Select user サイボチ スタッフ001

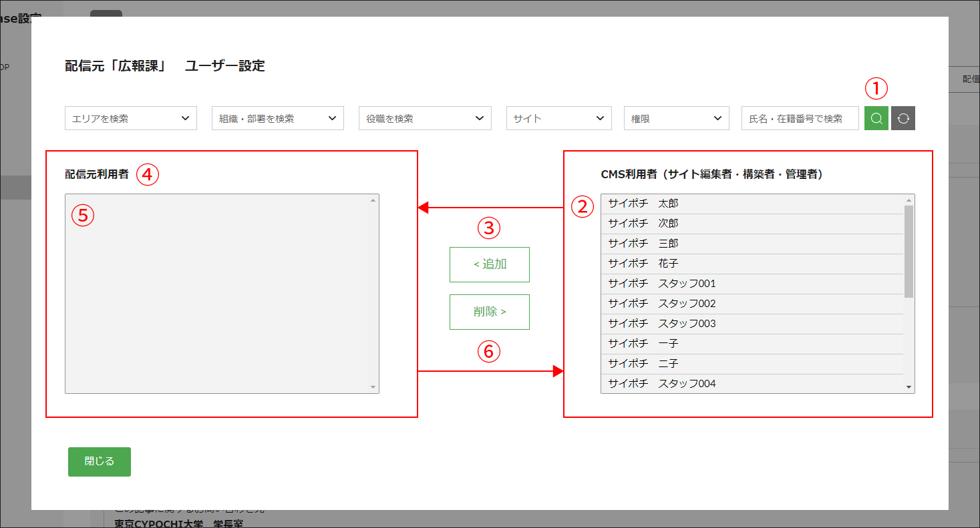point(752,284)
